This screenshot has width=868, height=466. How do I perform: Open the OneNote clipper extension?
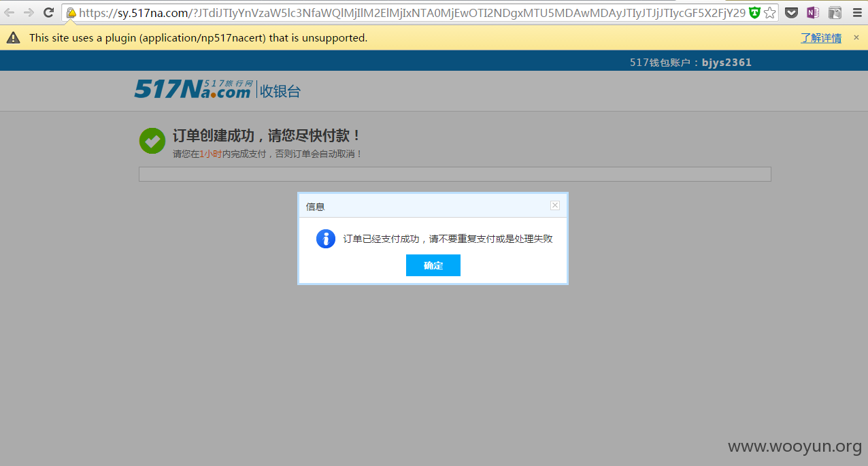[813, 12]
